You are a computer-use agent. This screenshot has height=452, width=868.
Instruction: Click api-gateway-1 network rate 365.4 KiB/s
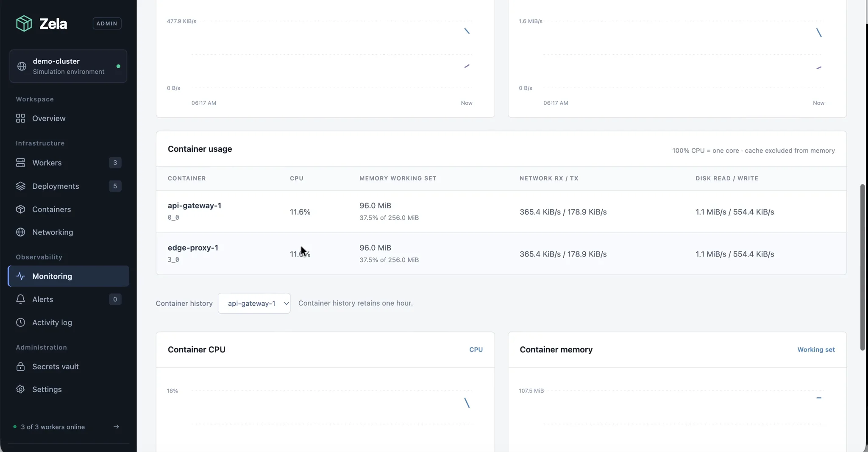[540, 212]
